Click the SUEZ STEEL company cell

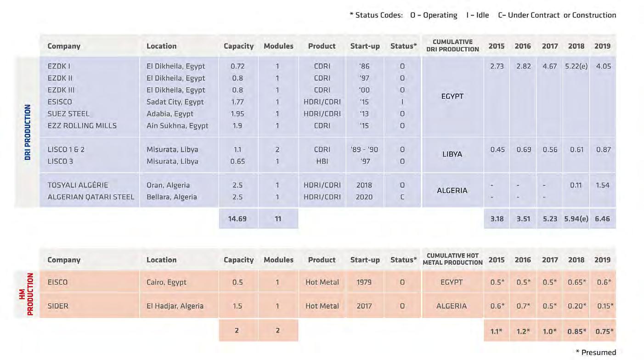click(x=68, y=114)
